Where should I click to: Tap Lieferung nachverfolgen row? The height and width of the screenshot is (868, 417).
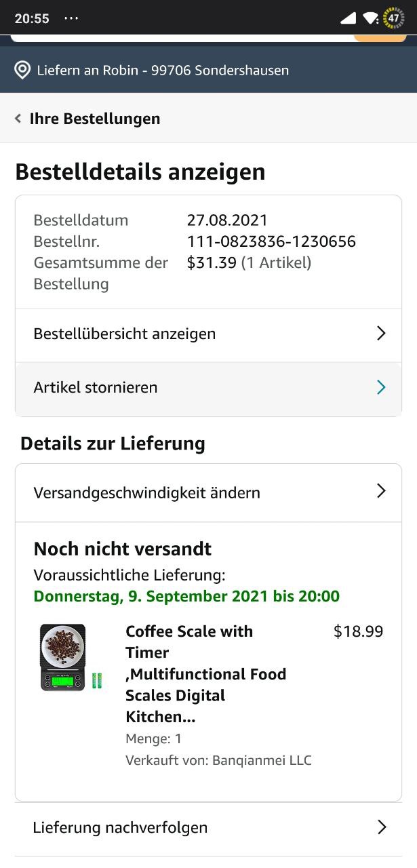[x=208, y=828]
